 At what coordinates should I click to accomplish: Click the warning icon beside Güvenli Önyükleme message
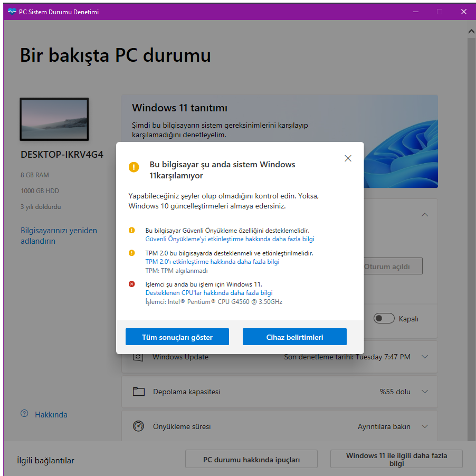[132, 230]
